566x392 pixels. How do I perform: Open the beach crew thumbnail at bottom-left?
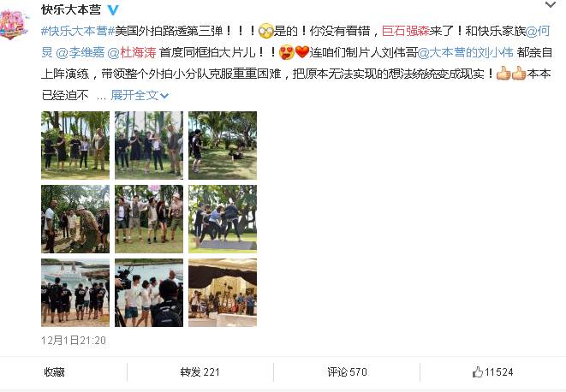75,293
